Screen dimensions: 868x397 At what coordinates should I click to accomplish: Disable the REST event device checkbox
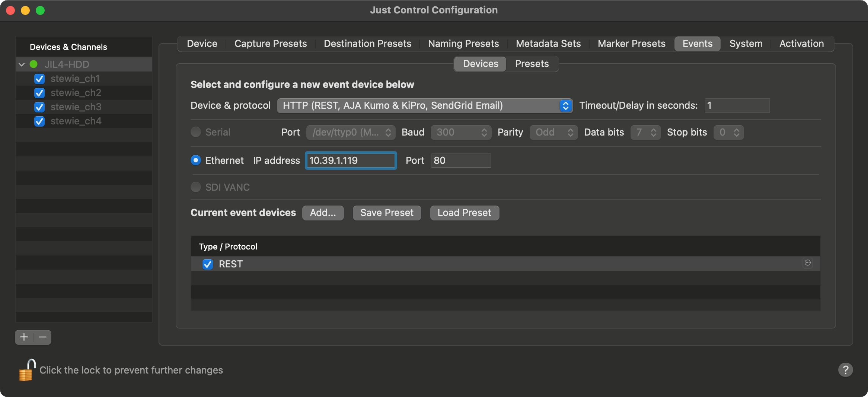pyautogui.click(x=207, y=264)
